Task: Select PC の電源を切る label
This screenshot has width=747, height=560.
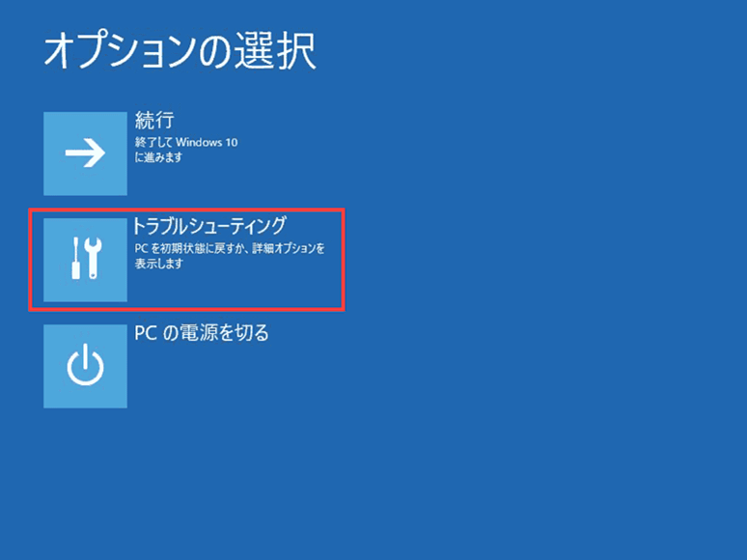Action: [x=202, y=333]
